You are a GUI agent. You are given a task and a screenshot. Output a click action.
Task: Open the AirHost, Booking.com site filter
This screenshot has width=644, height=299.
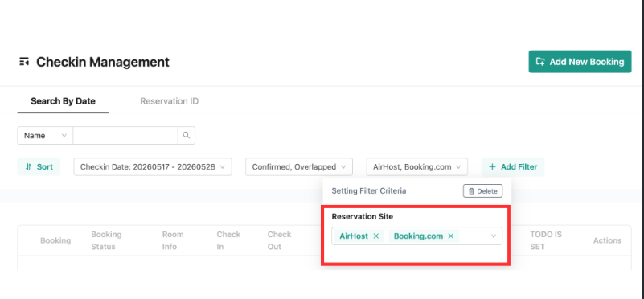click(417, 166)
